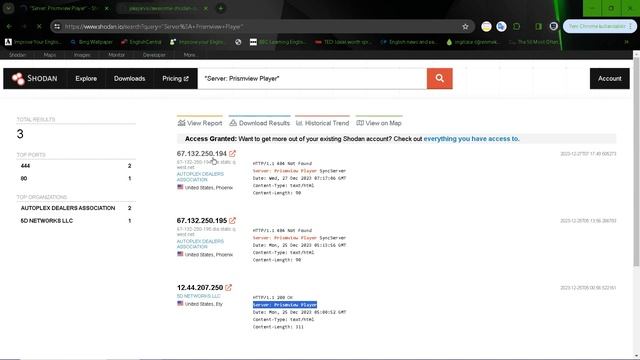Click the orange search magnifier button
Image resolution: width=640 pixels, height=360 pixels.
click(x=440, y=78)
